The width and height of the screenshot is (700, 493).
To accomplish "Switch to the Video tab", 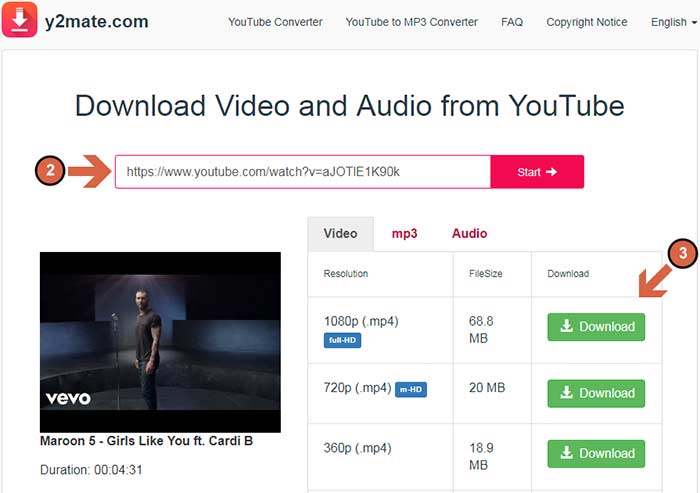I will click(340, 233).
